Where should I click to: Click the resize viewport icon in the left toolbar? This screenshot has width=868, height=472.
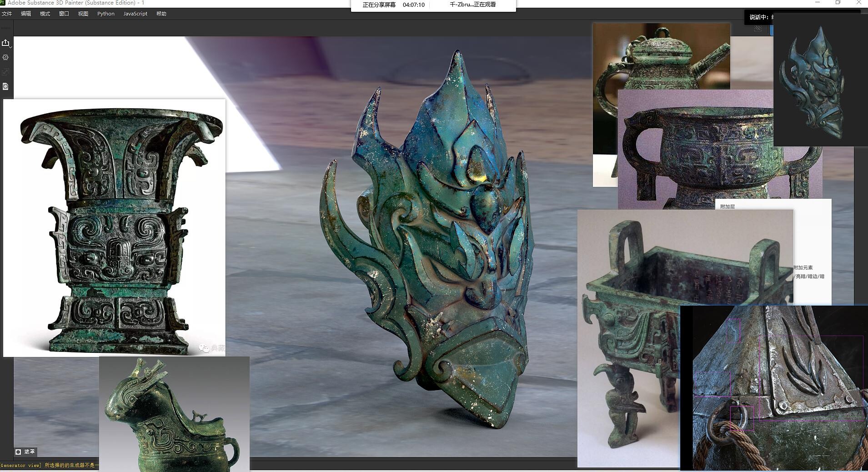pos(5,72)
